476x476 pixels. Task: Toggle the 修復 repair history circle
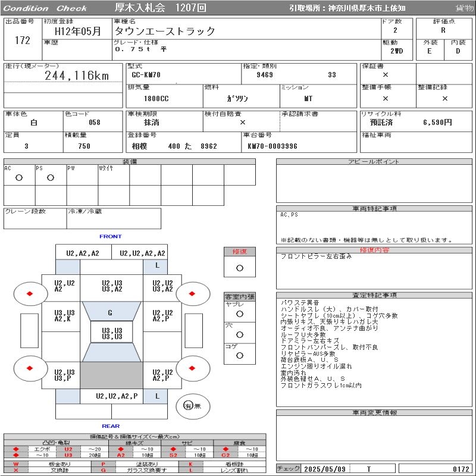coord(239,268)
